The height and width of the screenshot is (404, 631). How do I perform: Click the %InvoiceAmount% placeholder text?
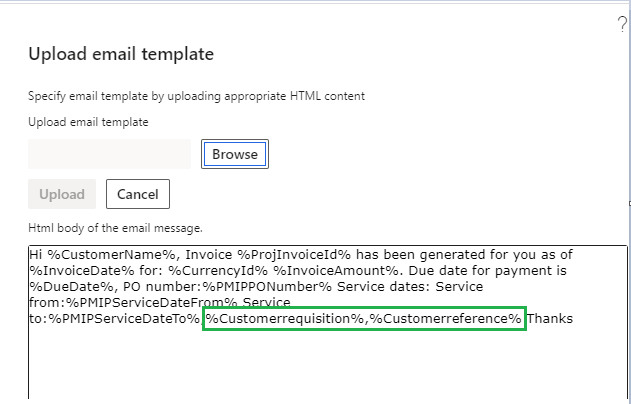307,271
